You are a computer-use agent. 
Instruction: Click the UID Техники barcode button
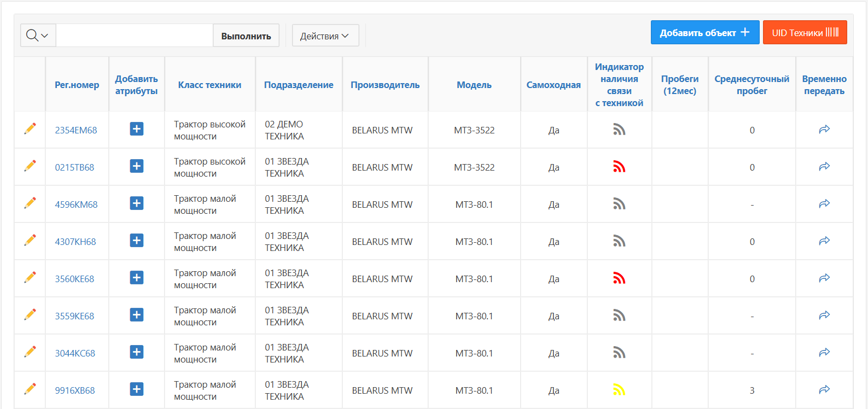tap(805, 33)
